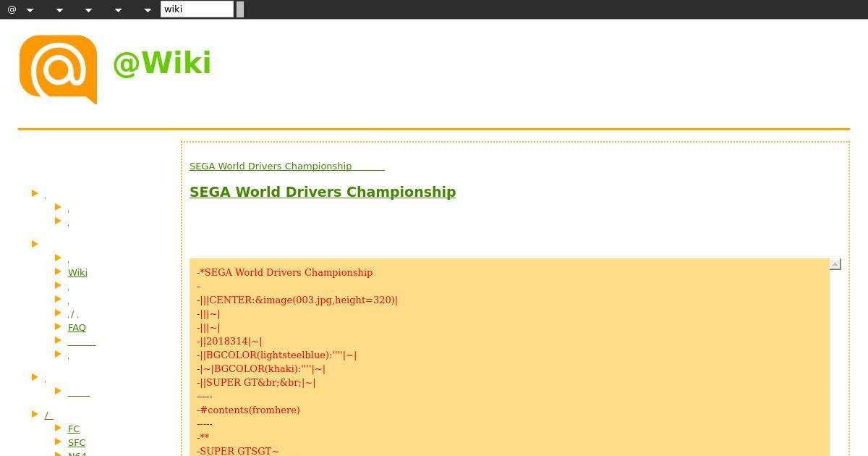Click the line containing '&image(003.jpg,height=320)'
This screenshot has width=868, height=456.
[x=297, y=300]
